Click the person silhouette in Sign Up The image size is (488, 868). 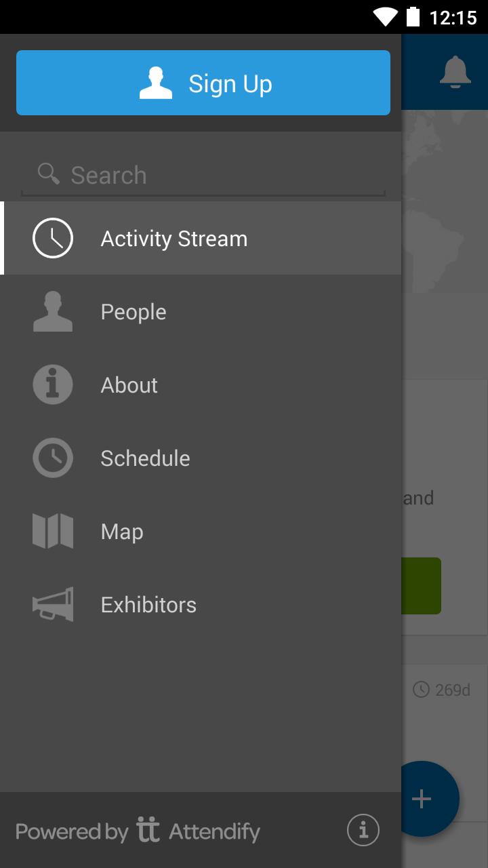pyautogui.click(x=156, y=83)
